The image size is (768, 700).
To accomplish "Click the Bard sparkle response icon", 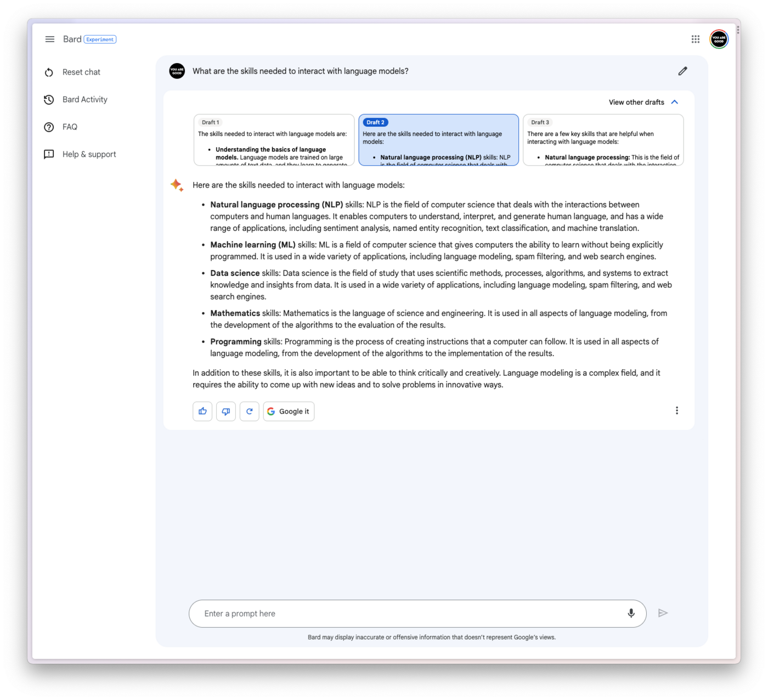I will (177, 185).
